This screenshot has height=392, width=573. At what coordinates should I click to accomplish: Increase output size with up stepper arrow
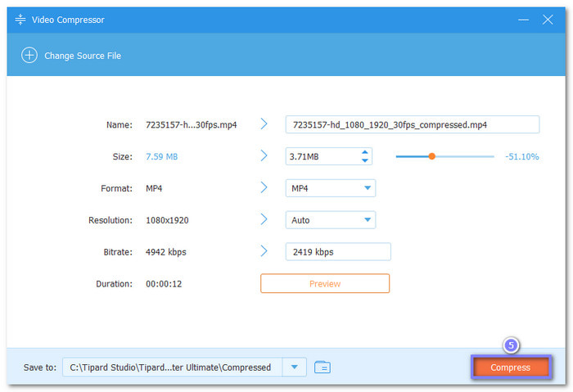point(364,151)
